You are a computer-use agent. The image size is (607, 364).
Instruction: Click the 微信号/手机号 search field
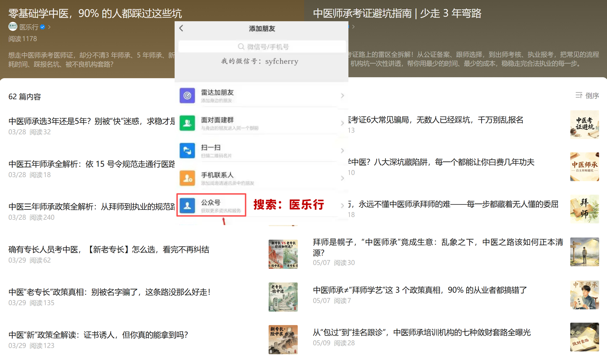point(262,47)
